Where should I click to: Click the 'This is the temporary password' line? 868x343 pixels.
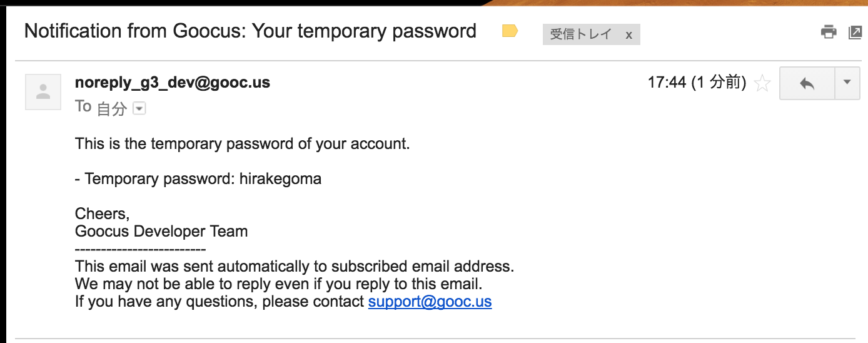(x=242, y=144)
